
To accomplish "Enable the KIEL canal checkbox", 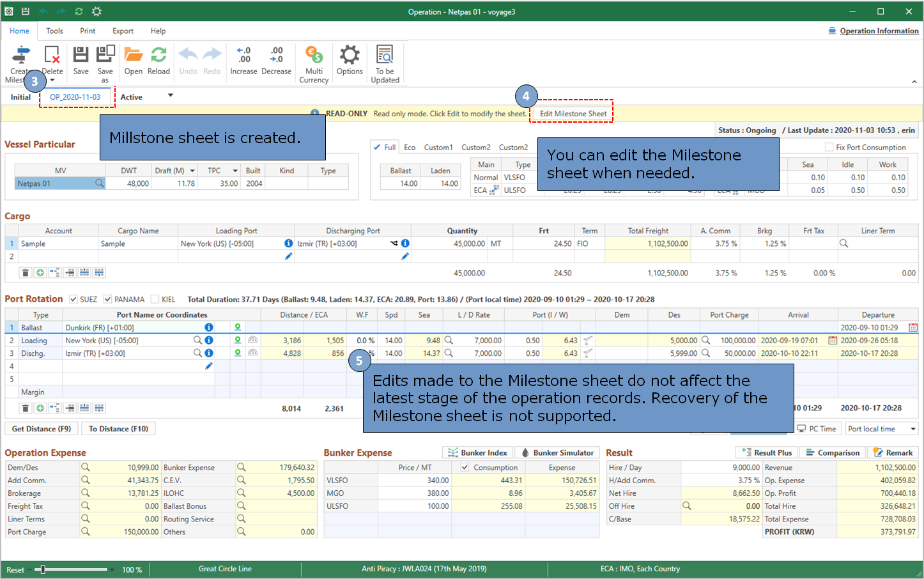I will pos(155,299).
